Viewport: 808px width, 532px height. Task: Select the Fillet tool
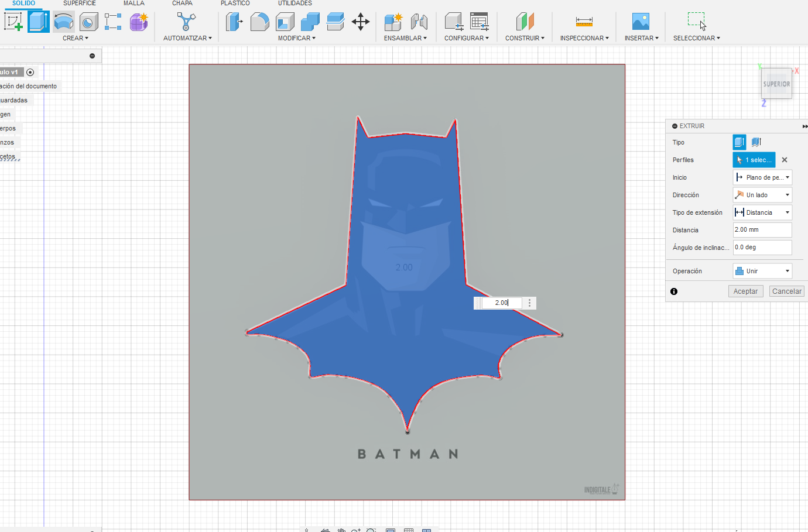click(x=259, y=22)
